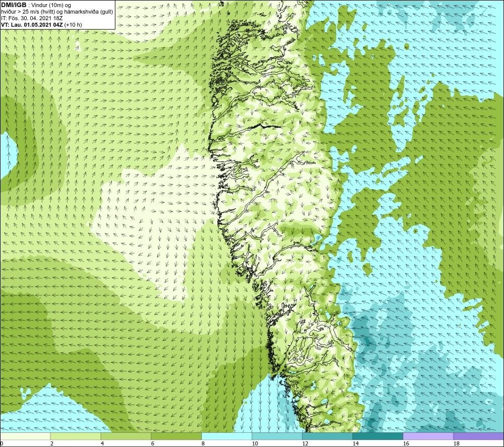Click the medium green 4–6 m/s swatch
Image resolution: width=504 pixels, height=447 pixels.
pos(126,436)
